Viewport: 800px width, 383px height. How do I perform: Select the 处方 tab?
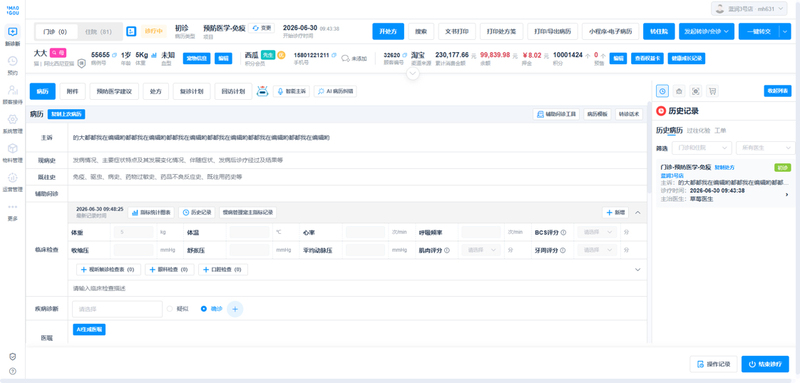click(x=156, y=91)
